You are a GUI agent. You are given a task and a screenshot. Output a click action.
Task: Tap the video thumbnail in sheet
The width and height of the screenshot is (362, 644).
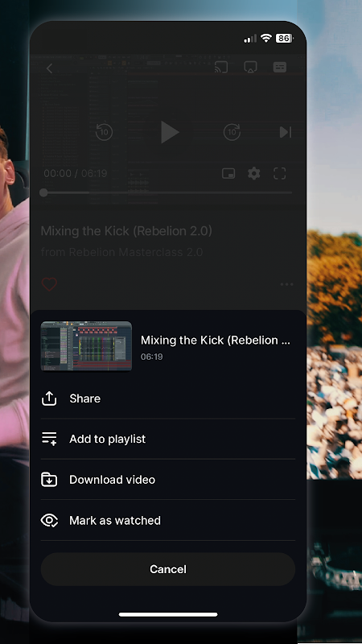[x=86, y=346]
